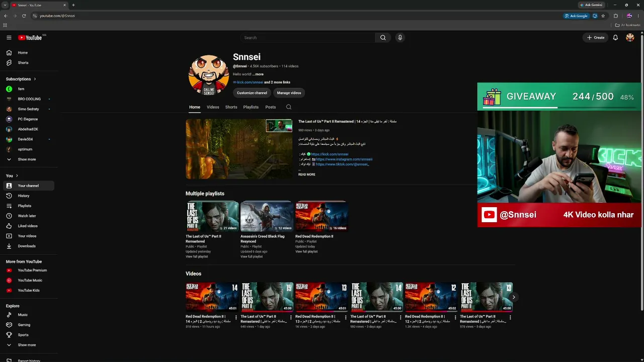Switch to the channel Playlists tab
This screenshot has height=362, width=644.
[x=251, y=107]
